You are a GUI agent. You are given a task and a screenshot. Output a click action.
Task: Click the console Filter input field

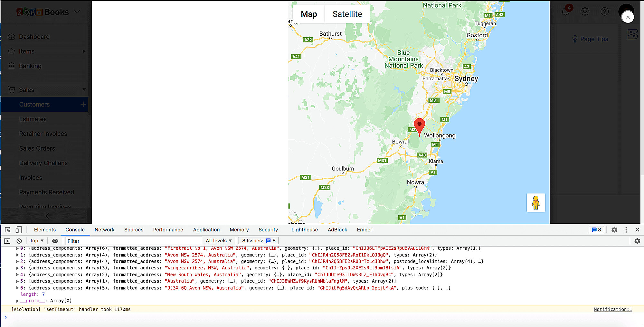click(134, 241)
